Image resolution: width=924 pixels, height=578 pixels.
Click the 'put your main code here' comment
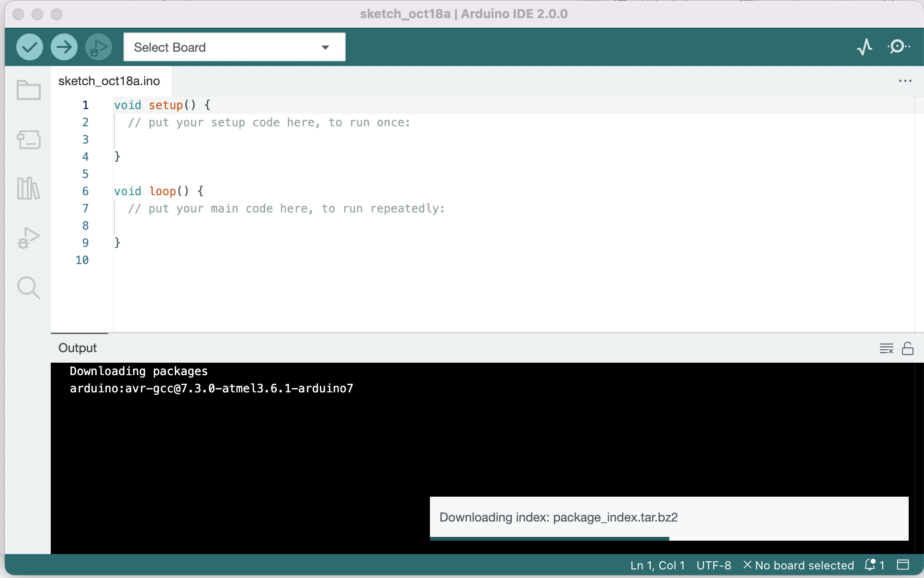coord(286,209)
